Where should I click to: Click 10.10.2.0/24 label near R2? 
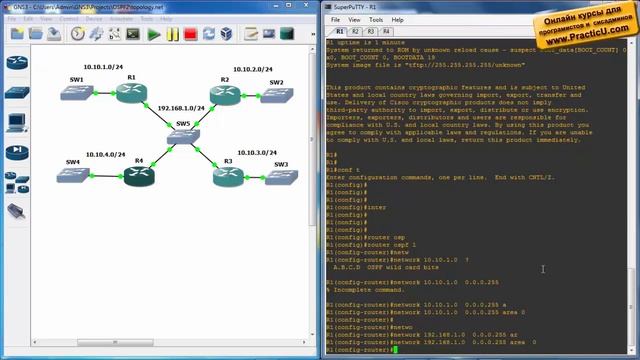coord(253,69)
